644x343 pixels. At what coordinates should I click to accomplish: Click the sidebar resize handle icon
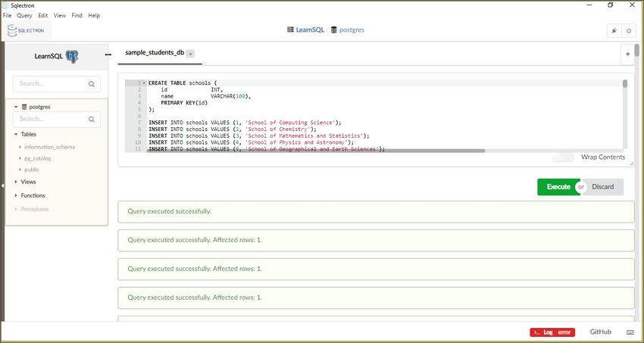point(108,55)
